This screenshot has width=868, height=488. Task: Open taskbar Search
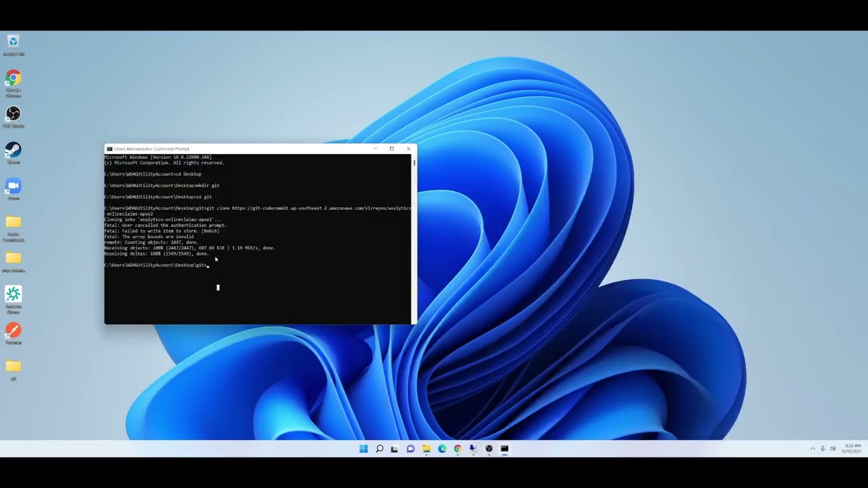(379, 449)
